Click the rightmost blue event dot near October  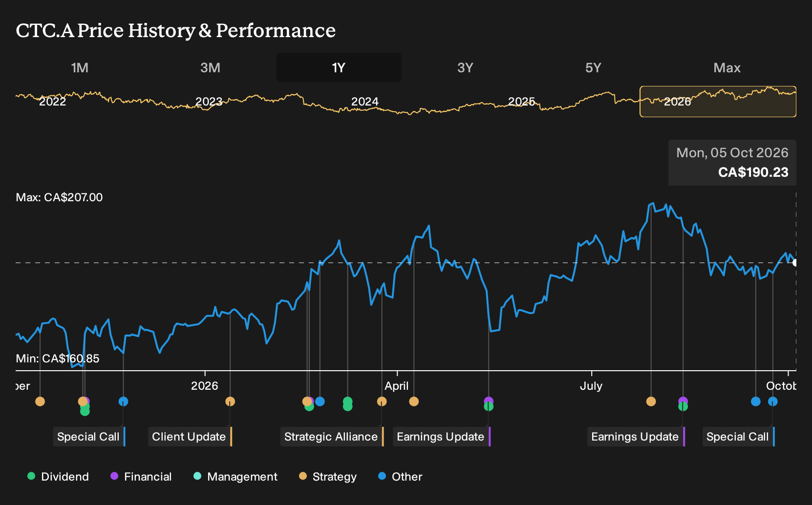click(x=772, y=401)
